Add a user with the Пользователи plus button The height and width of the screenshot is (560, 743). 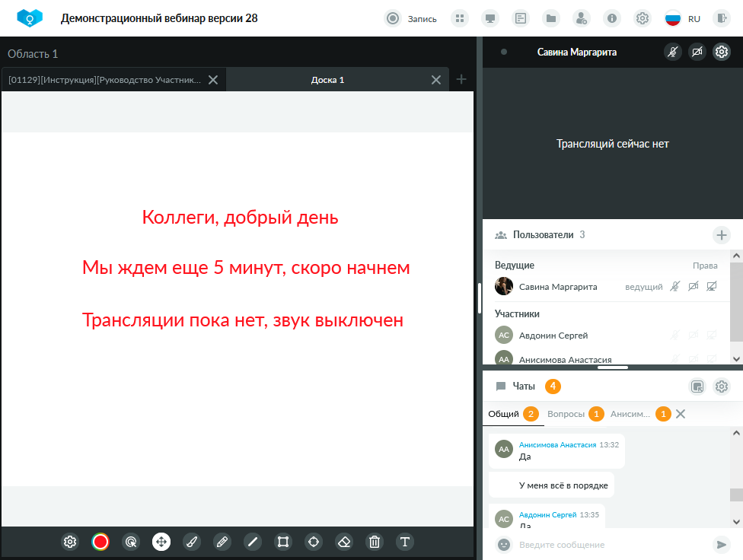pyautogui.click(x=721, y=234)
